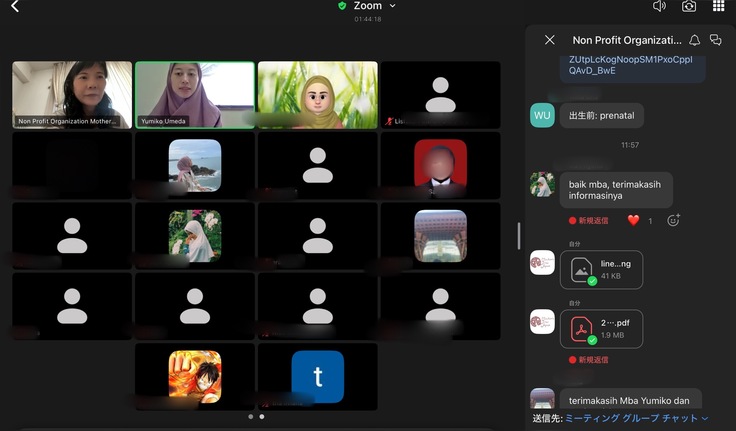Image resolution: width=736 pixels, height=431 pixels.
Task: Open the shared PDF file attachment
Action: (x=600, y=329)
